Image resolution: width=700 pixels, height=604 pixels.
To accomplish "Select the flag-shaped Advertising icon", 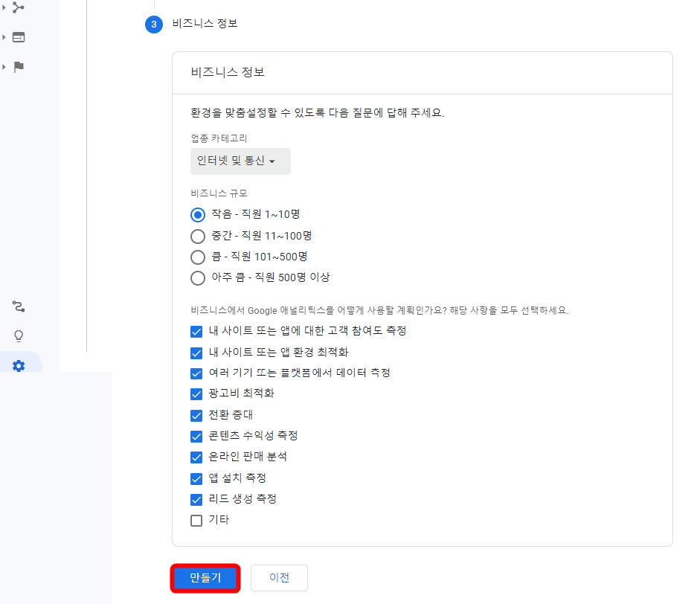I will point(18,67).
